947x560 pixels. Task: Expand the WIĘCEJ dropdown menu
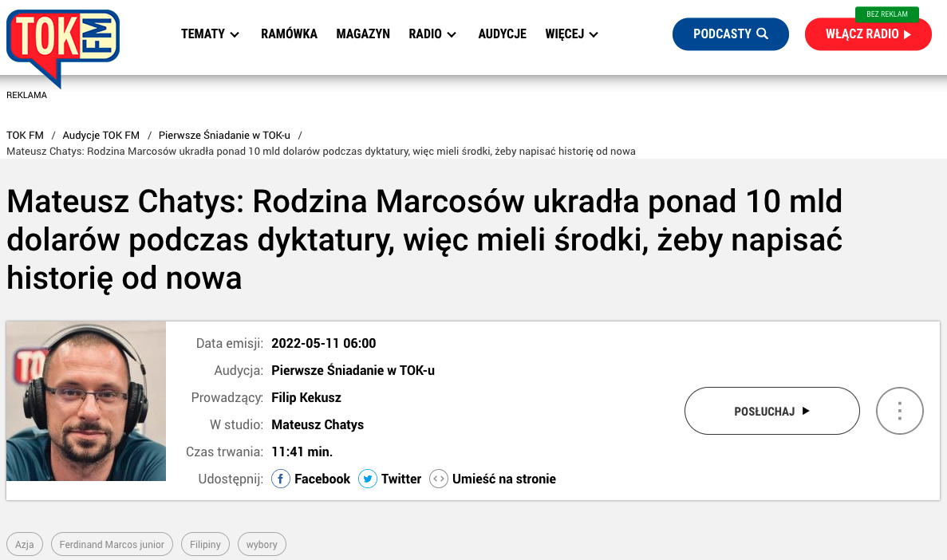[572, 34]
